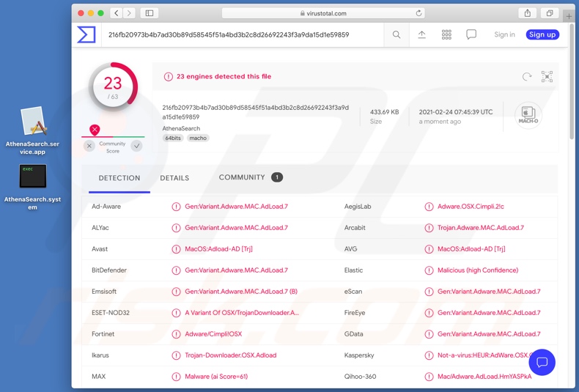Click the GData engine name
Viewport: 579px width, 392px height.
tap(353, 334)
